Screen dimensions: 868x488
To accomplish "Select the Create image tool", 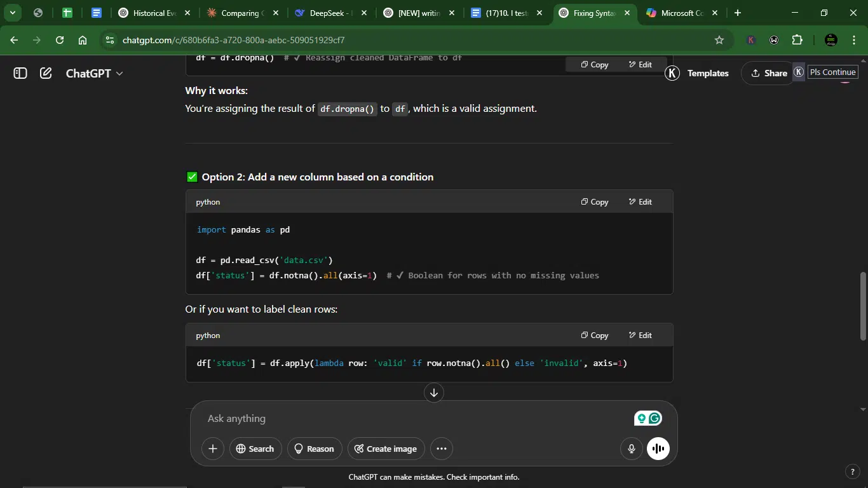I will (386, 449).
